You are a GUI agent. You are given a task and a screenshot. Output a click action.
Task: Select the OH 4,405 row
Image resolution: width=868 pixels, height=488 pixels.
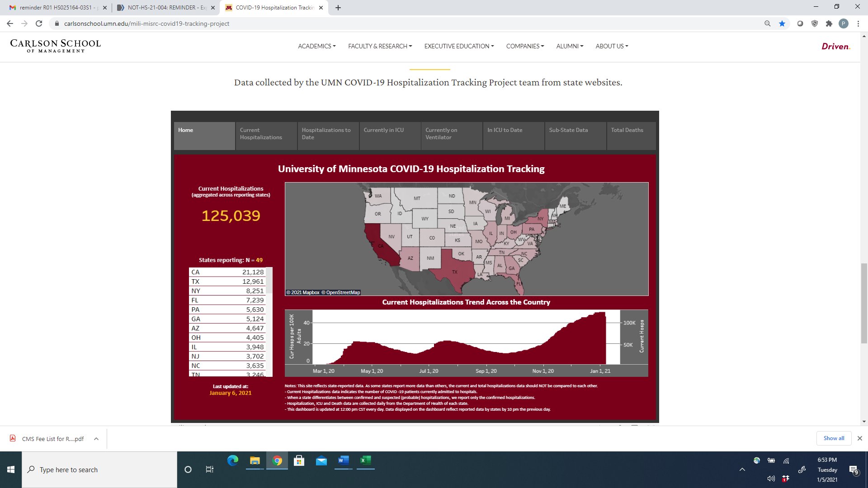click(227, 338)
